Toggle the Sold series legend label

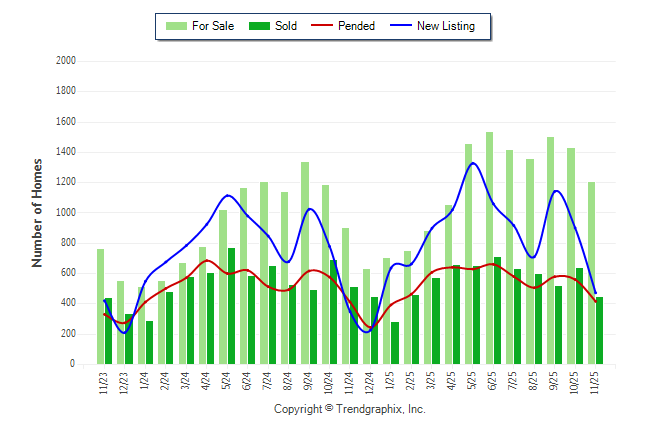(x=288, y=26)
